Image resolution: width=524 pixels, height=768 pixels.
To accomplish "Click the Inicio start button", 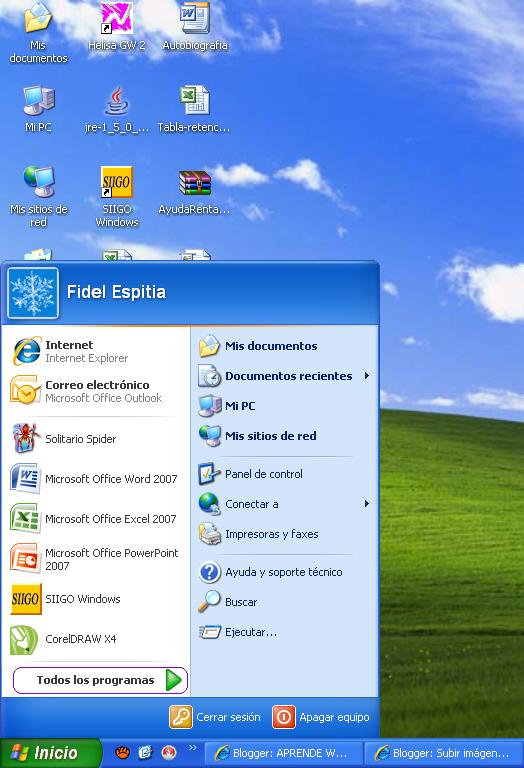I will [50, 753].
